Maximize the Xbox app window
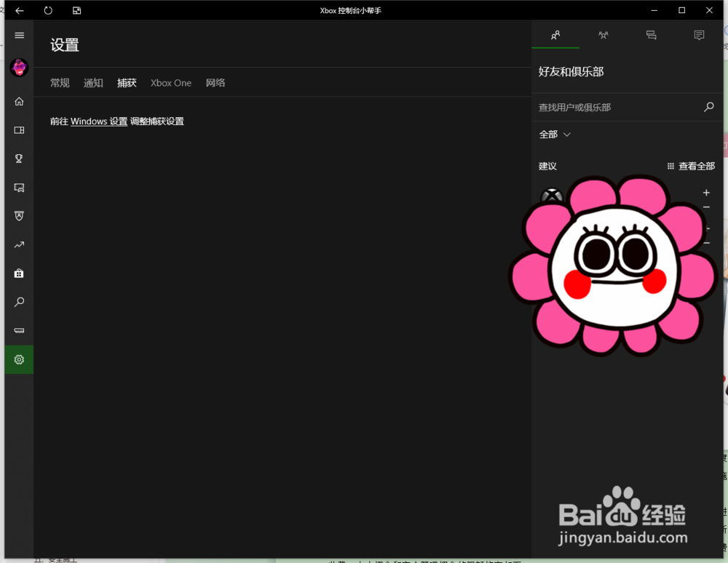 [x=681, y=10]
